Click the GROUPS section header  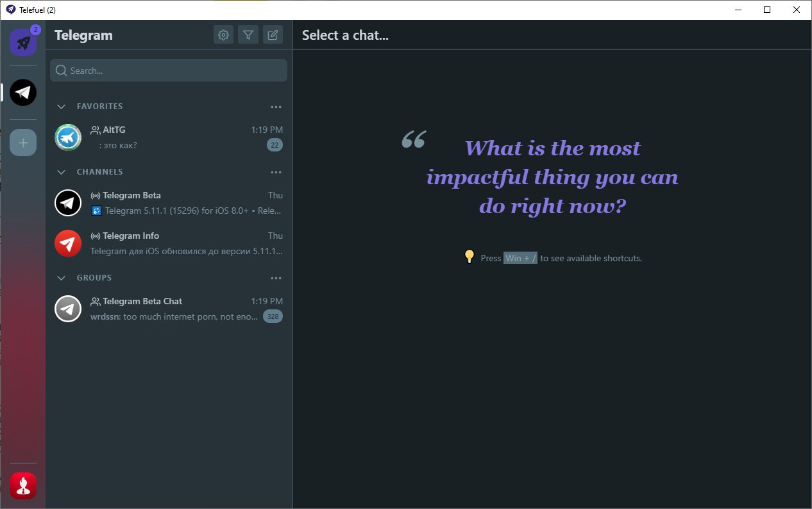tap(94, 278)
